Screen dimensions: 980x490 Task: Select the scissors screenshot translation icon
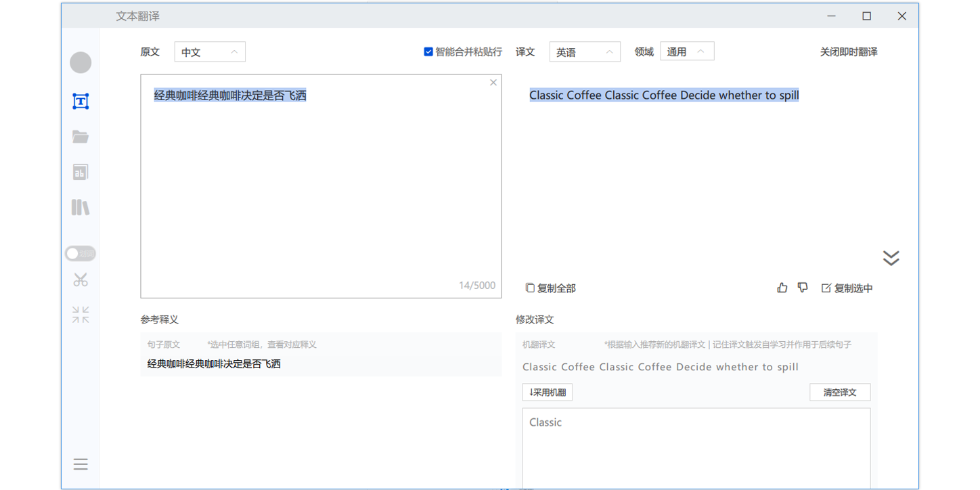click(81, 280)
